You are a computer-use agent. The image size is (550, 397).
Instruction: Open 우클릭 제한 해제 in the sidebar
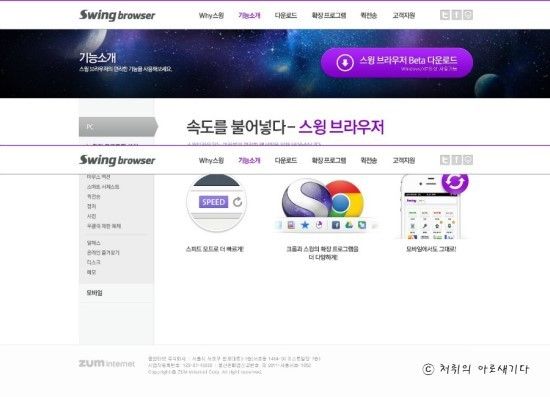click(x=104, y=226)
